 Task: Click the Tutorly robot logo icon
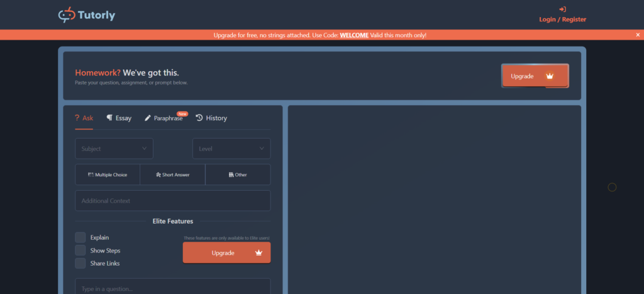(x=66, y=14)
